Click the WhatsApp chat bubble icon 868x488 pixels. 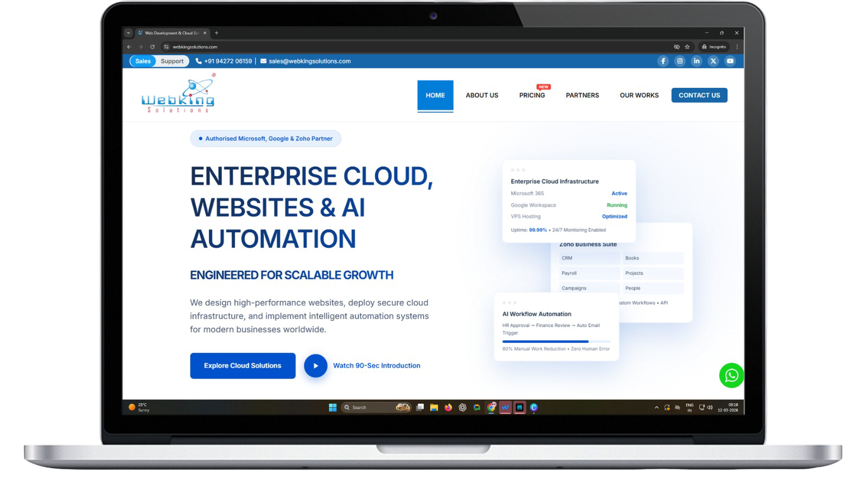[731, 375]
